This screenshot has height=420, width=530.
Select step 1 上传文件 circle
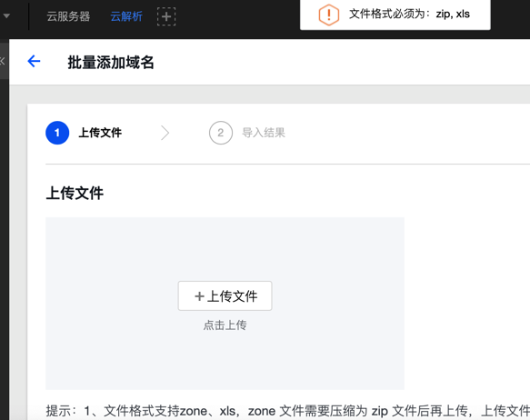pyautogui.click(x=57, y=133)
